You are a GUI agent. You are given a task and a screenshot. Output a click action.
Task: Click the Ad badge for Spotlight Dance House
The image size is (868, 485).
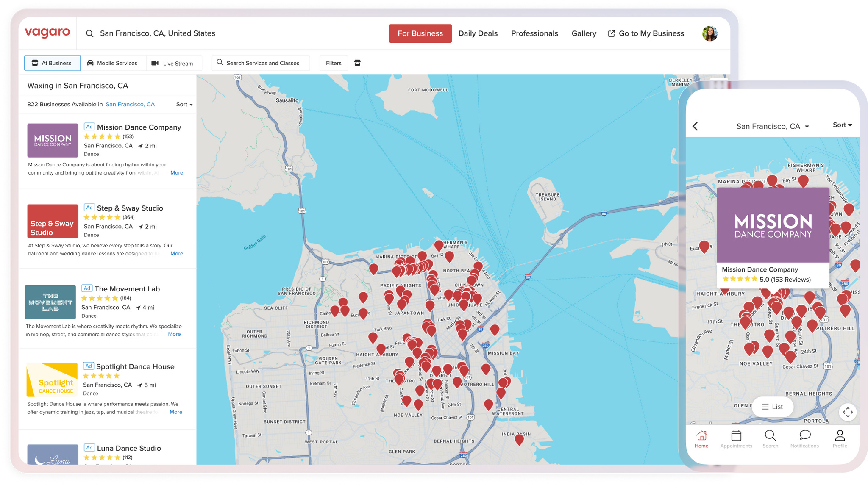coord(88,366)
